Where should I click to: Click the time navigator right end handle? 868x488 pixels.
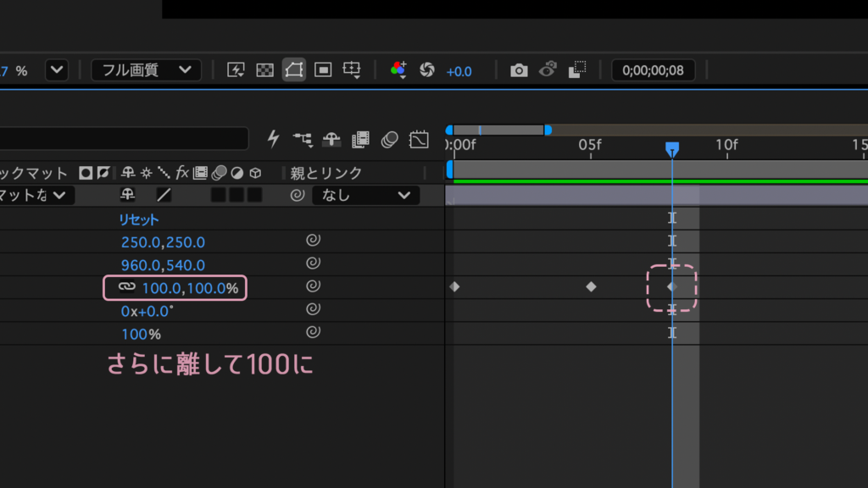548,130
